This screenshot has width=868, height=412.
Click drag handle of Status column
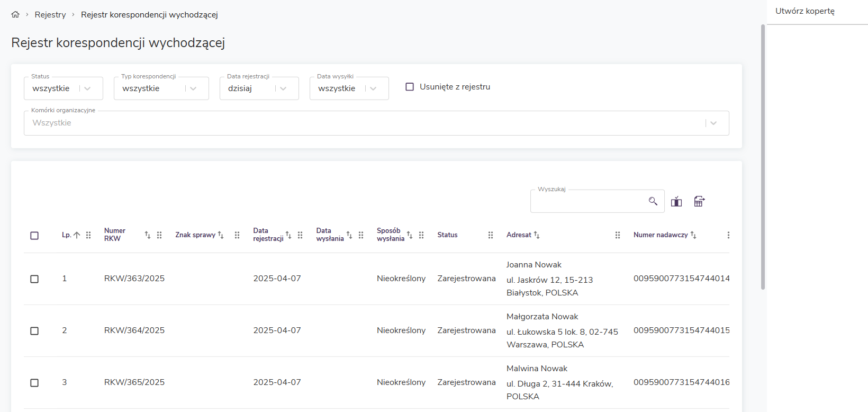pyautogui.click(x=491, y=235)
